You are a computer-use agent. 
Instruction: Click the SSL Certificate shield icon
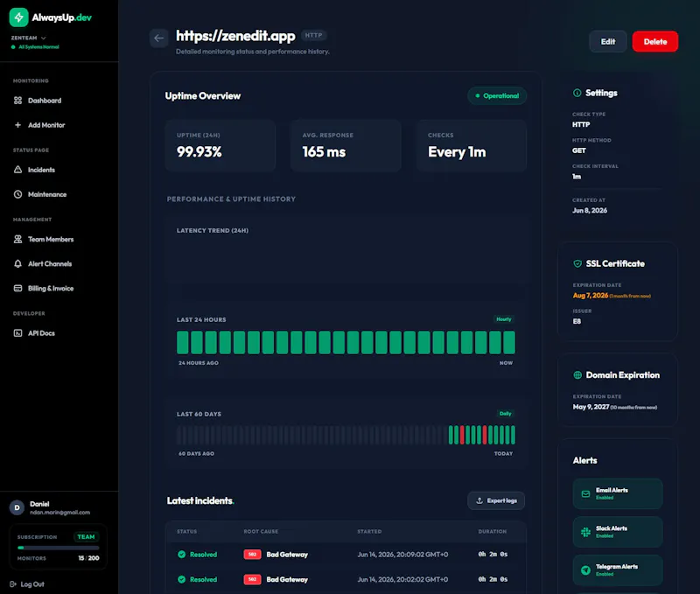point(577,263)
